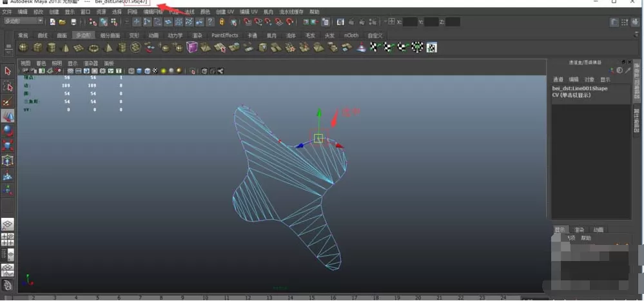
Task: Open scene with the folder icon
Action: click(x=63, y=22)
